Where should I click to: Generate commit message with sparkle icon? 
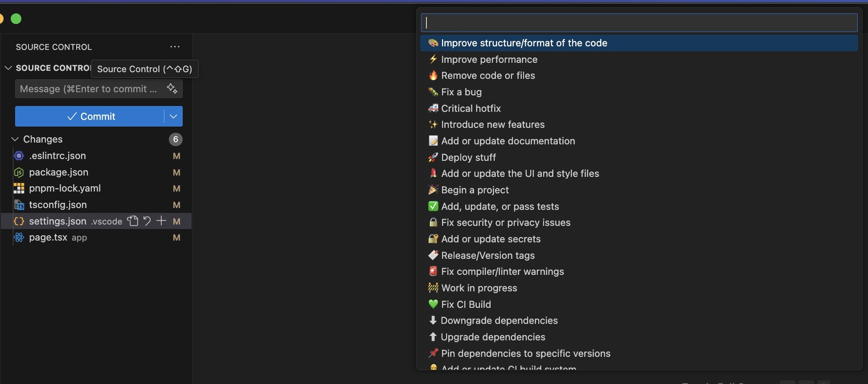(172, 89)
